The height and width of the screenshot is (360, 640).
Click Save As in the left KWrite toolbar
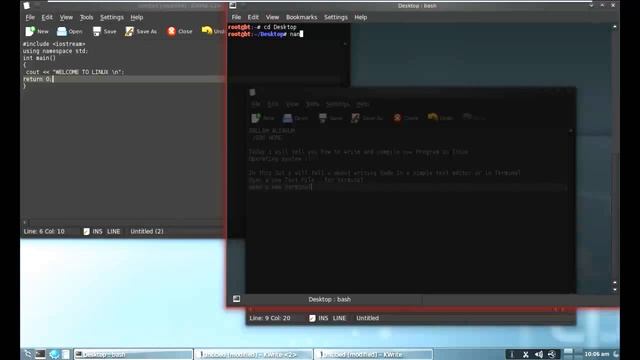click(x=141, y=31)
